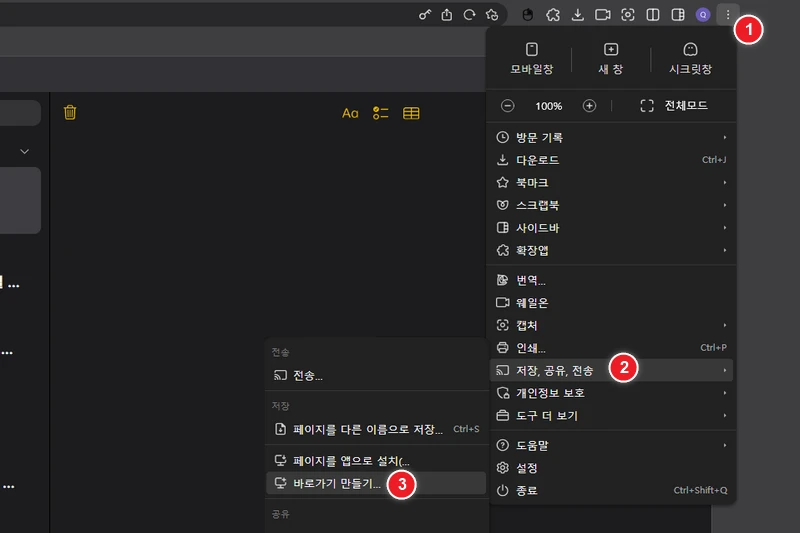
Task: Choose 페이지를 다른 이름으로 저장... in submenu
Action: 376,429
